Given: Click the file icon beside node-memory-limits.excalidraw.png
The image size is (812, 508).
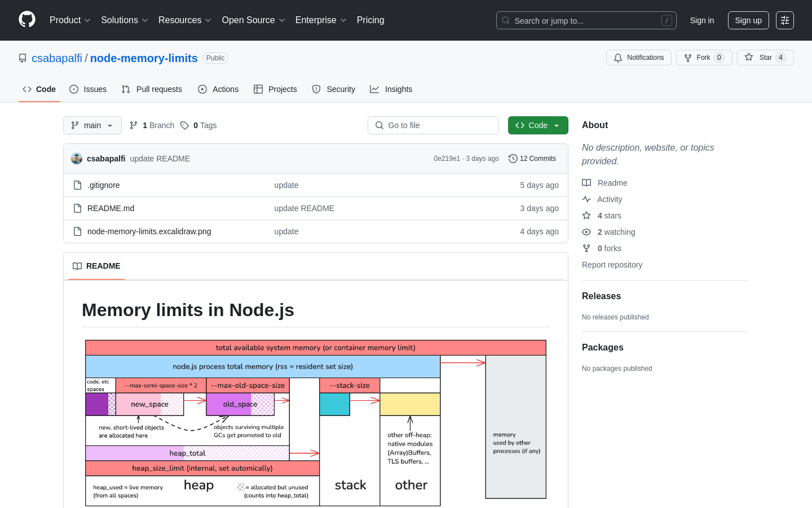Looking at the screenshot, I should (78, 231).
